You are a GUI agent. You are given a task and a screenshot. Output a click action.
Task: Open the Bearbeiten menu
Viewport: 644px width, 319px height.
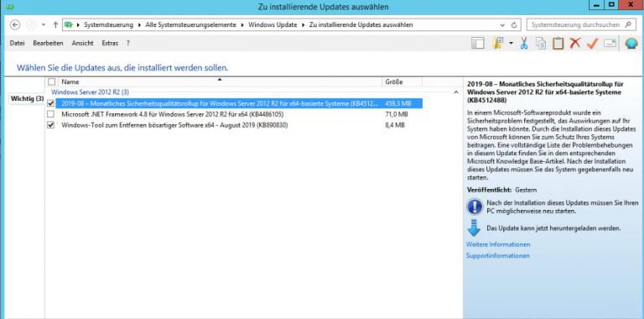48,43
